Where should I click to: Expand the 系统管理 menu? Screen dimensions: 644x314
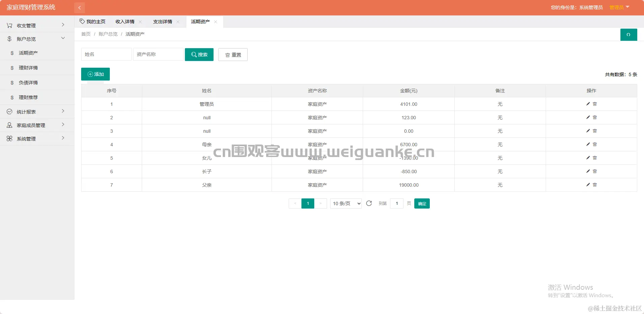[37, 138]
